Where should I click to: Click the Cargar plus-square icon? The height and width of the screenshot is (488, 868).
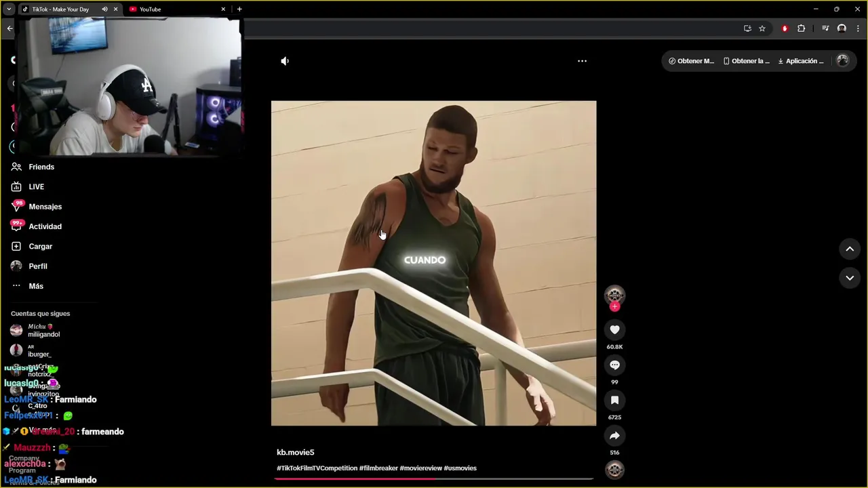tap(16, 246)
